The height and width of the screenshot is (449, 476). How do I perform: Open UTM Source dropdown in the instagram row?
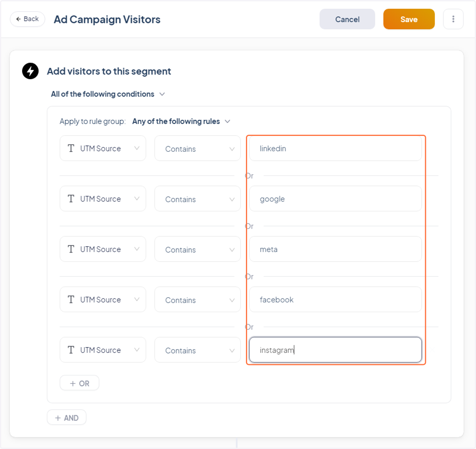click(103, 350)
